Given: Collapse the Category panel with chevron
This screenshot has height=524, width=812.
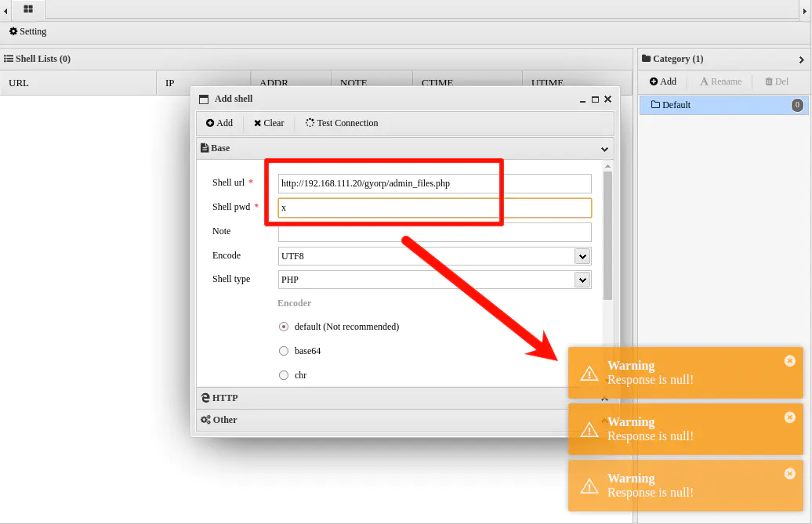Looking at the screenshot, I should [801, 60].
